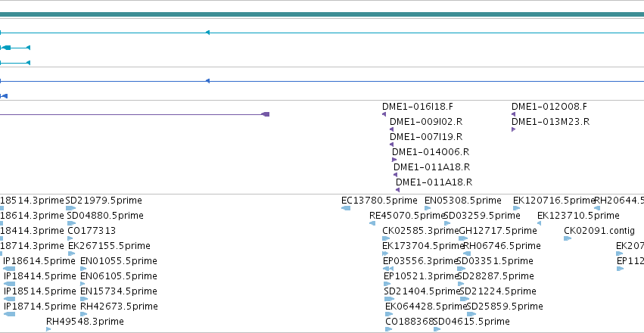Select the EN06105.5prime EST label
The image size is (644, 333).
tap(119, 276)
